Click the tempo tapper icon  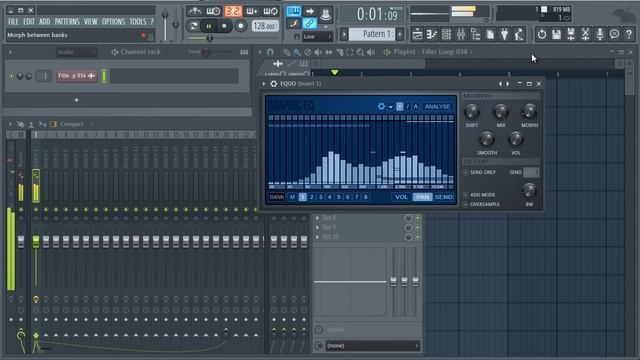[x=519, y=35]
